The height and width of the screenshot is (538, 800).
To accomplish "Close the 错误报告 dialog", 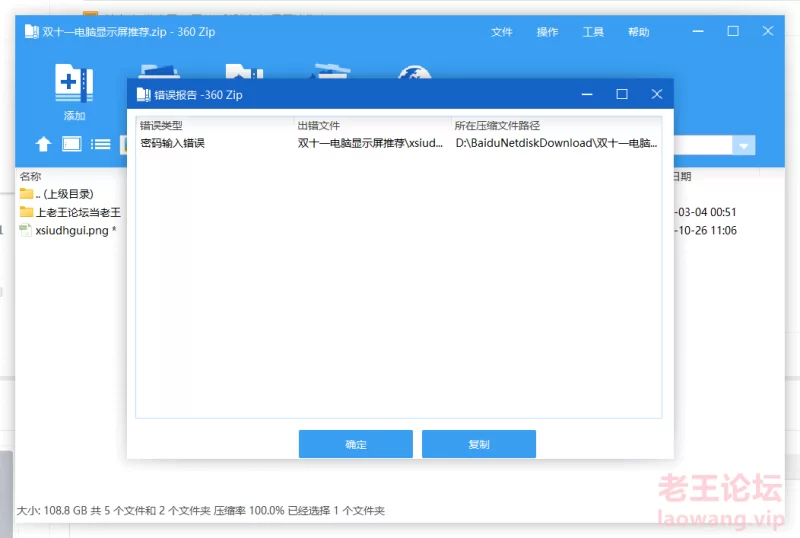I will pos(657,94).
